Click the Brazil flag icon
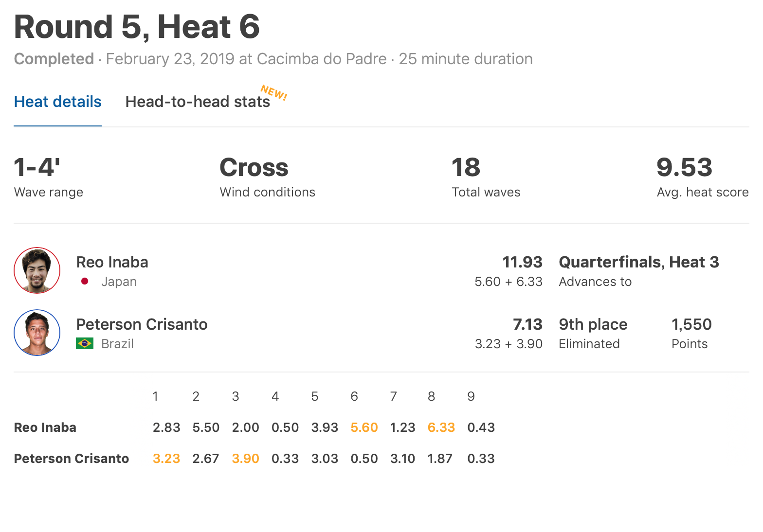The image size is (763, 532). (85, 344)
